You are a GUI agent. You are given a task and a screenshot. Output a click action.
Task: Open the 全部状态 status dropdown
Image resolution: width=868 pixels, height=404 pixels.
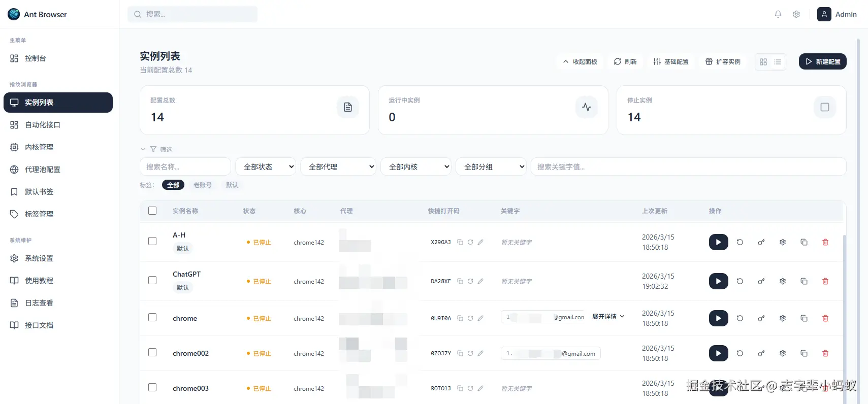[266, 166]
